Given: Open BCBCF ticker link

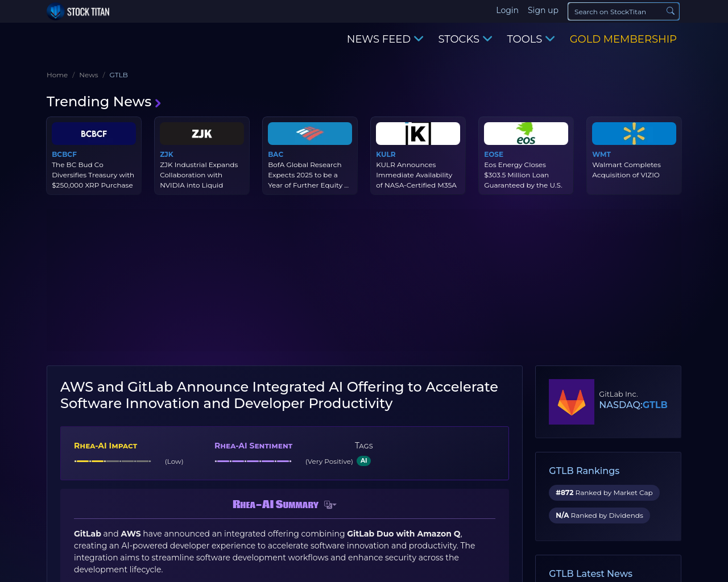Looking at the screenshot, I should point(64,155).
